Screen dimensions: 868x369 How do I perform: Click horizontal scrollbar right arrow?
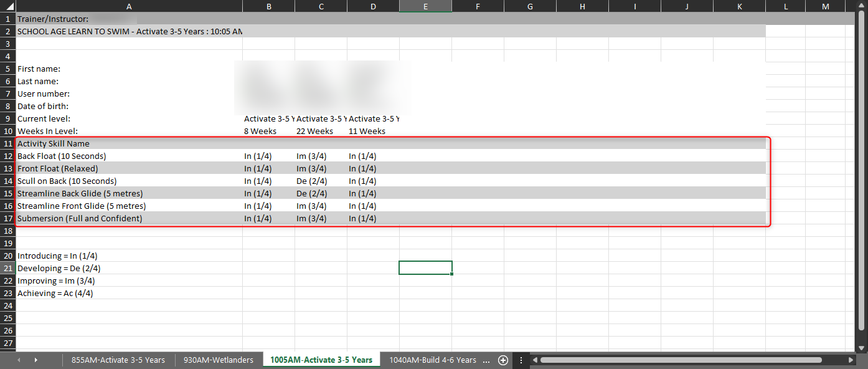851,360
